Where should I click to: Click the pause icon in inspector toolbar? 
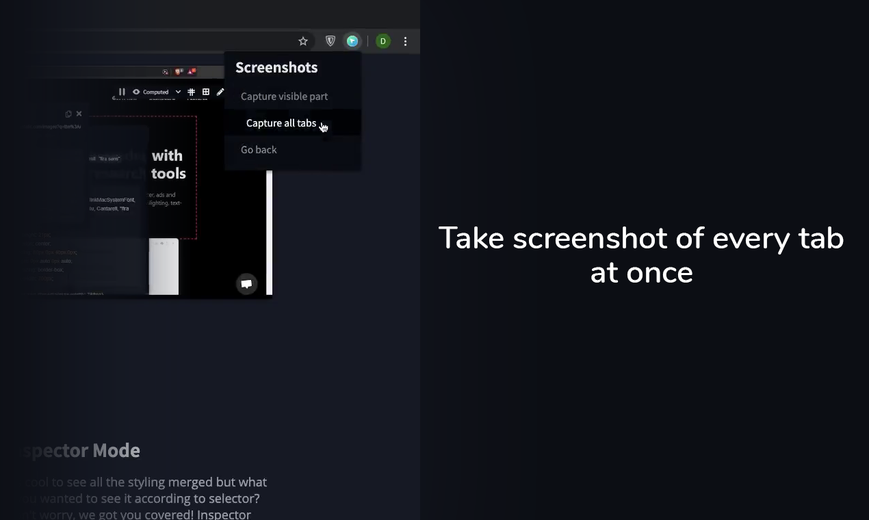(122, 91)
